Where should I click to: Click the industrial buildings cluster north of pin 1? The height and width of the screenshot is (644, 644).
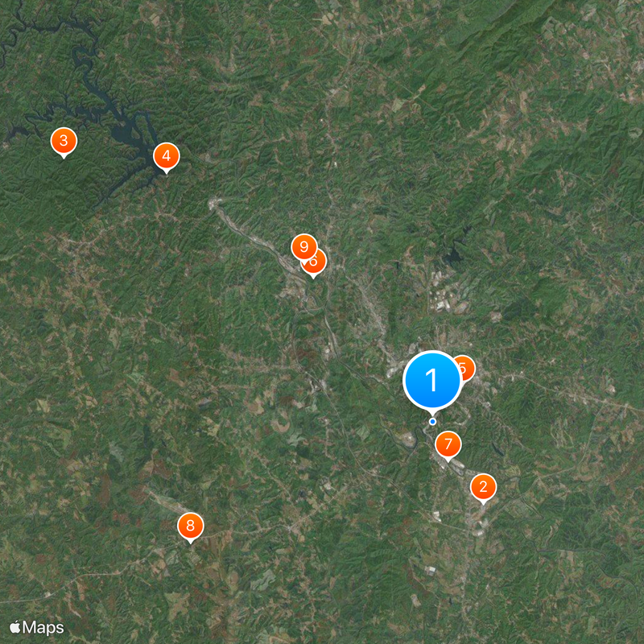pos(446,294)
